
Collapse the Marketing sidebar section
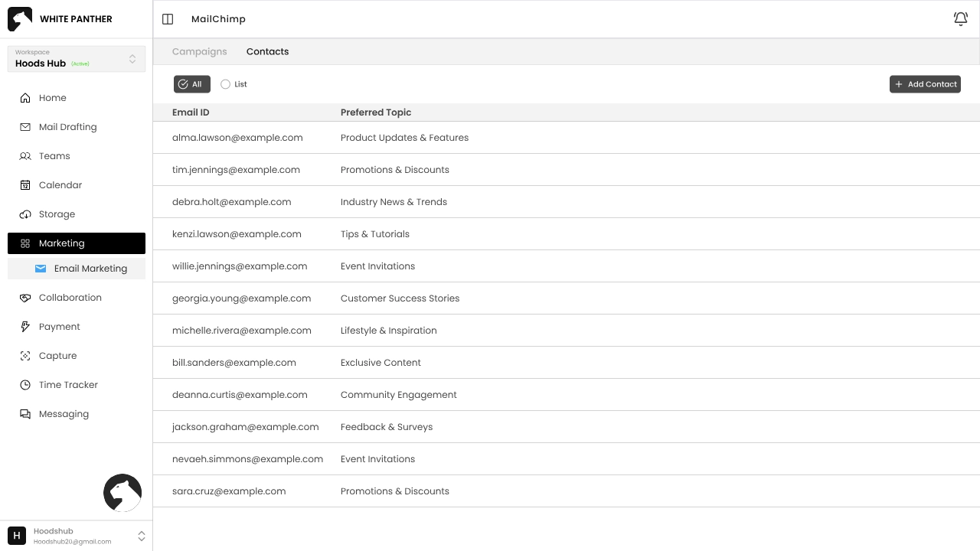[x=77, y=243]
